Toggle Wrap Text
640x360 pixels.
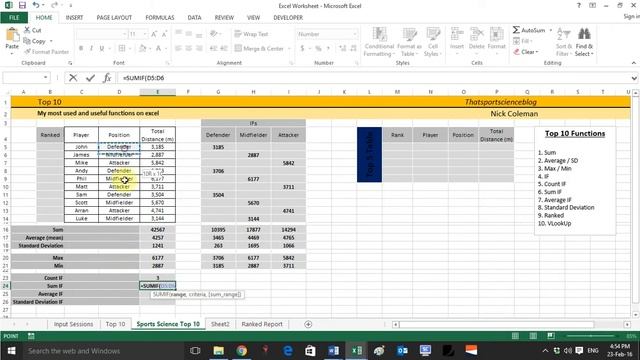(251, 34)
